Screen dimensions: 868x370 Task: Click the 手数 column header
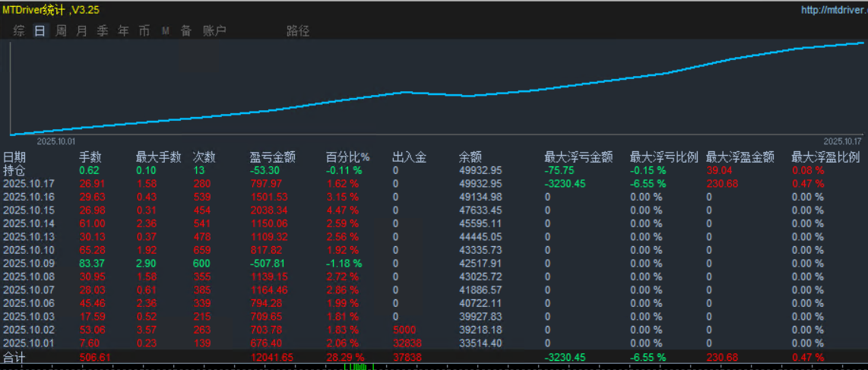(90, 157)
